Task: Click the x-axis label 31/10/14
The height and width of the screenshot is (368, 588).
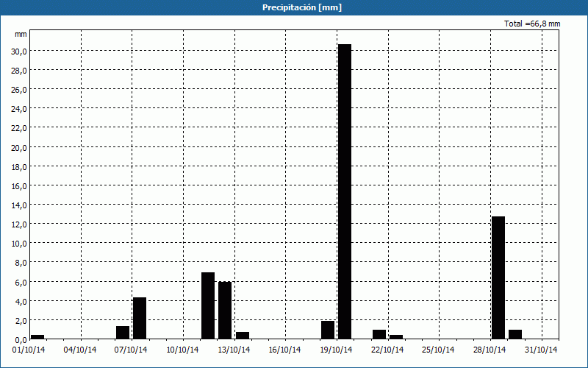Action: (541, 350)
